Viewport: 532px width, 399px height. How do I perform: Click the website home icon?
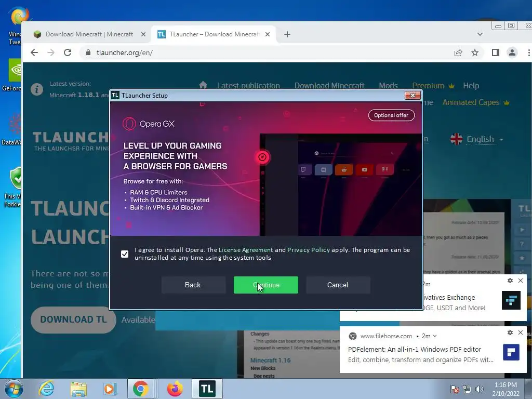pos(203,85)
